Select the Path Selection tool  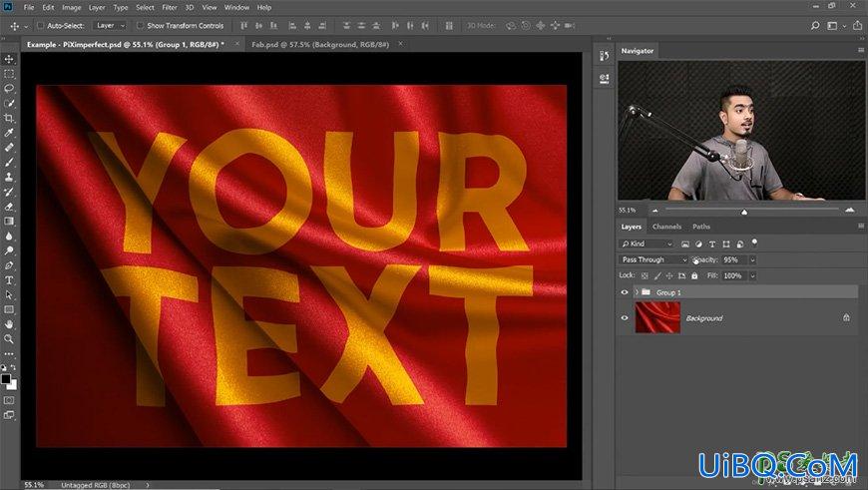pos(9,295)
